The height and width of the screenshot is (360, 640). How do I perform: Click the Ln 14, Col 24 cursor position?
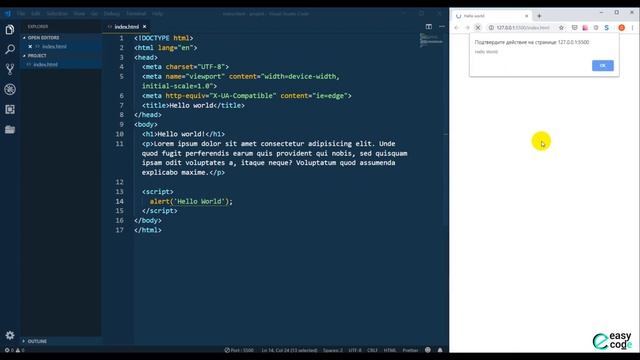(289, 350)
